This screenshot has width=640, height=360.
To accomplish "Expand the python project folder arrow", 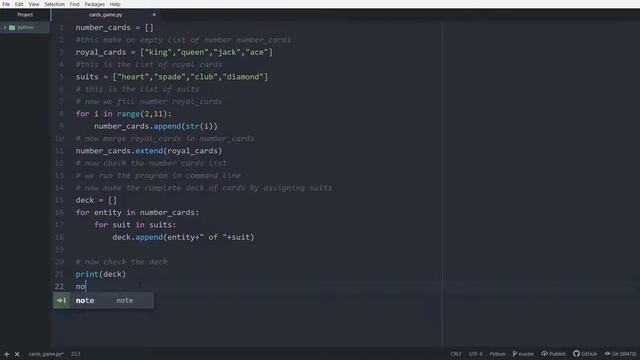I will [5, 27].
